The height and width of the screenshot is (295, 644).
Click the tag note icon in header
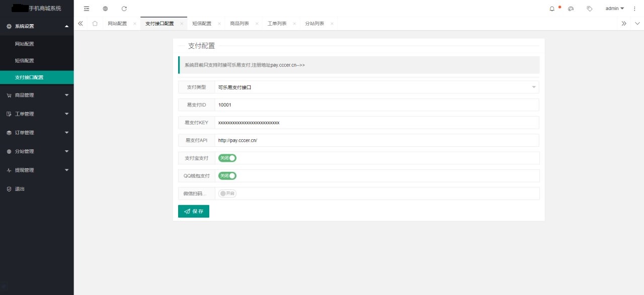tap(590, 9)
